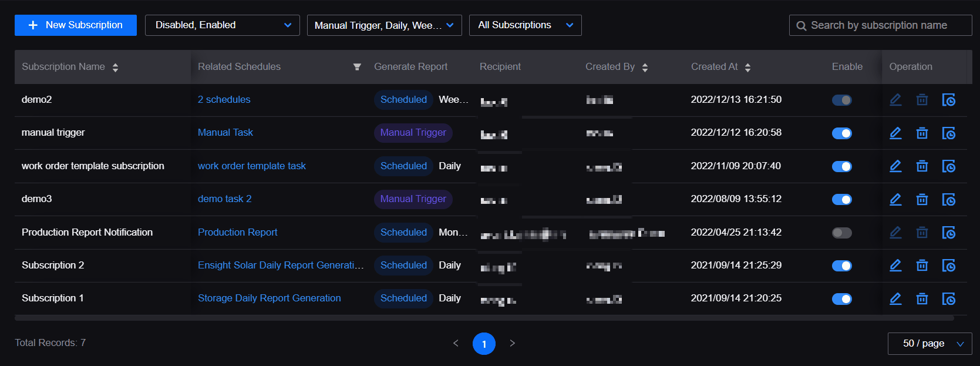Open history icon for demo3 row
The height and width of the screenshot is (366, 980).
(x=949, y=200)
